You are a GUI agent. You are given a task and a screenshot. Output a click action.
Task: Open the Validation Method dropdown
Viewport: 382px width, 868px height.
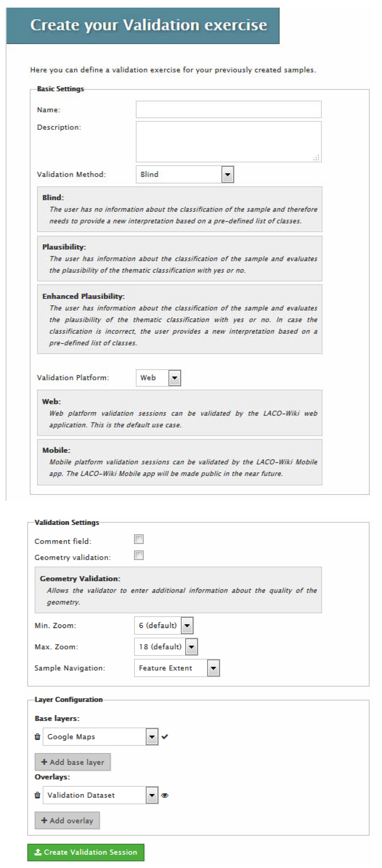(x=228, y=174)
